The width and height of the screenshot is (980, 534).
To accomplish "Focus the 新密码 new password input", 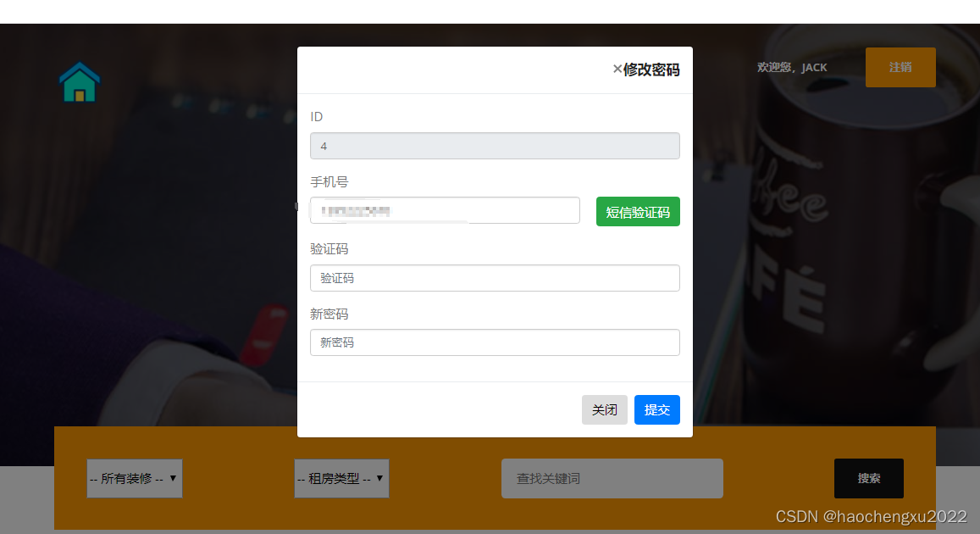I will [495, 342].
